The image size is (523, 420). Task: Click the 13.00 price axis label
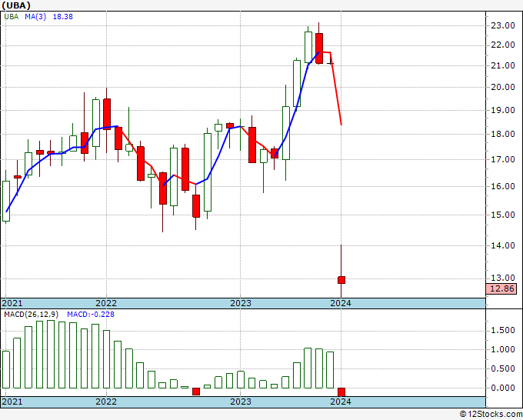[502, 278]
